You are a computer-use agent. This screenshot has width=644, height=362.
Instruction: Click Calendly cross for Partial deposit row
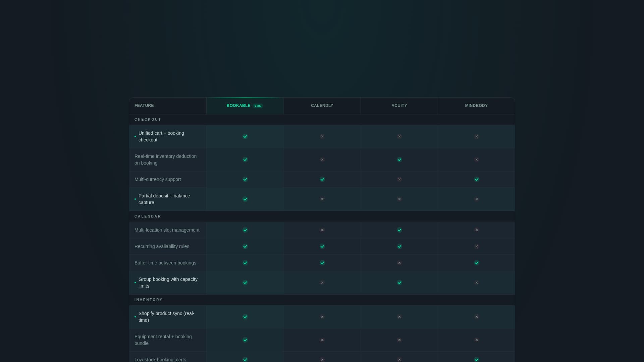pyautogui.click(x=322, y=199)
